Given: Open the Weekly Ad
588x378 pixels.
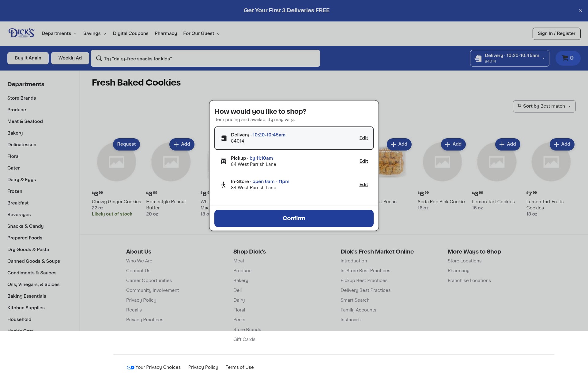Looking at the screenshot, I should pos(70,58).
